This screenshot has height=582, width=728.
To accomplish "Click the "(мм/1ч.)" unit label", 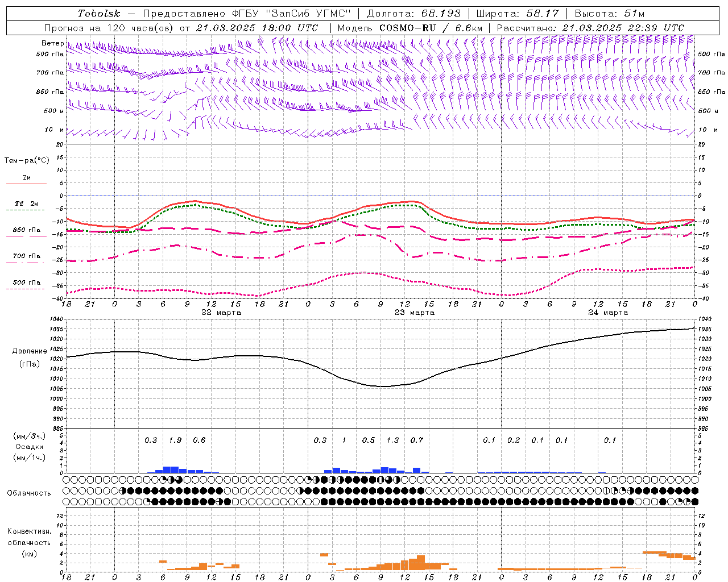I will (x=29, y=458).
